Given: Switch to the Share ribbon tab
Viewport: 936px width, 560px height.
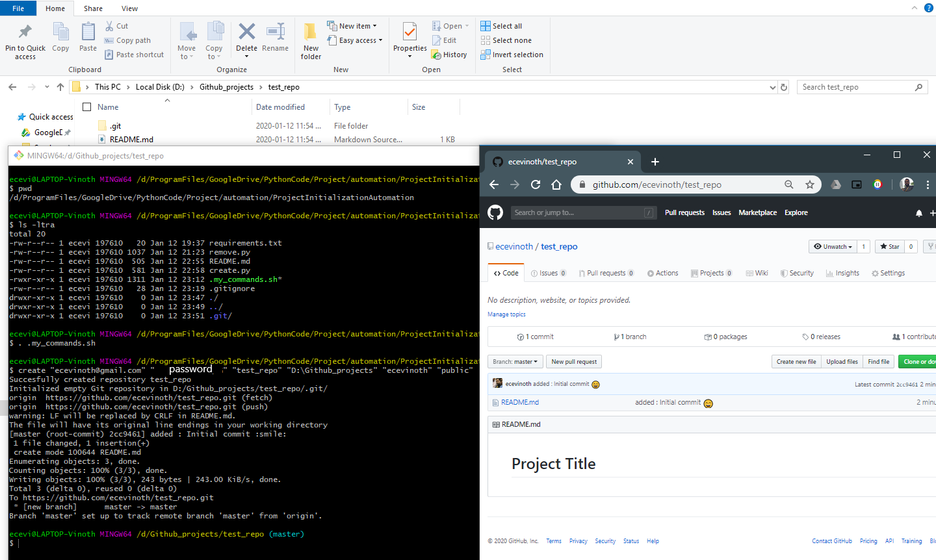Looking at the screenshot, I should click(93, 8).
